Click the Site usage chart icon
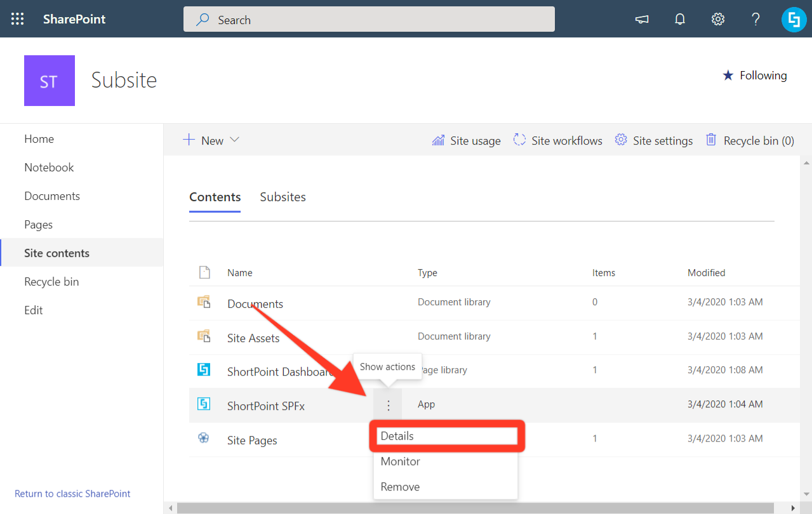 coord(438,140)
